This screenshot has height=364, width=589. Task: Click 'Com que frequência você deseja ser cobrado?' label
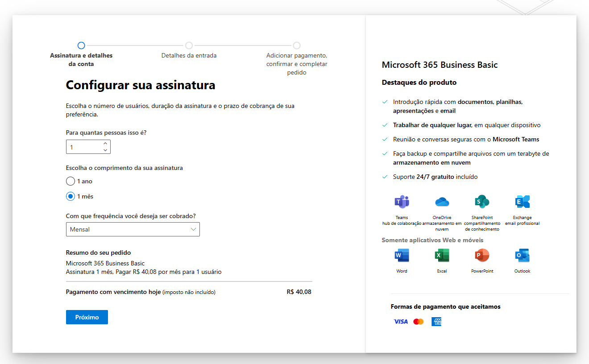click(x=131, y=216)
